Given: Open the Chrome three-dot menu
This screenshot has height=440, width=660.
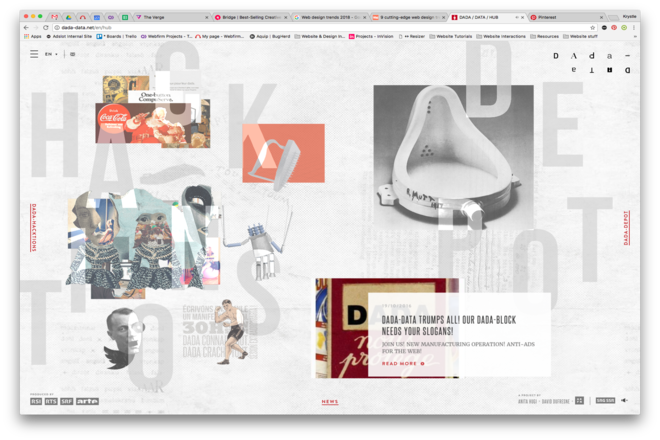Looking at the screenshot, I should pyautogui.click(x=633, y=27).
